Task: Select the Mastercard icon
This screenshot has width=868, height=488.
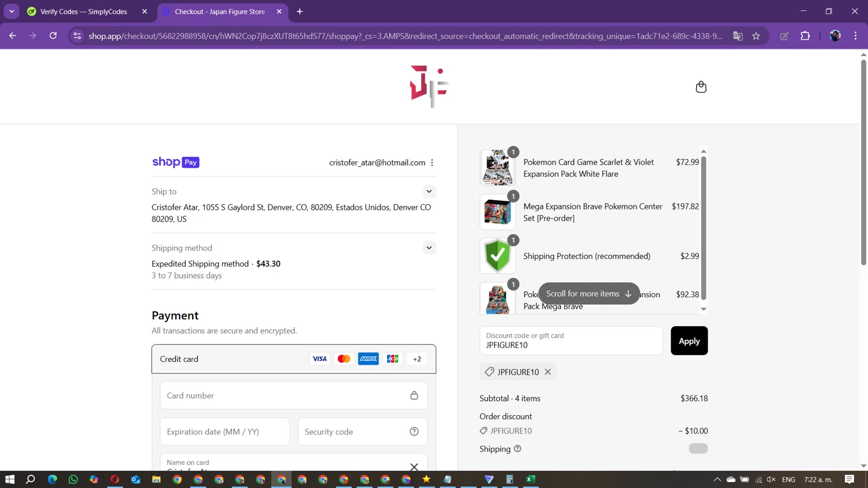Action: [x=344, y=359]
